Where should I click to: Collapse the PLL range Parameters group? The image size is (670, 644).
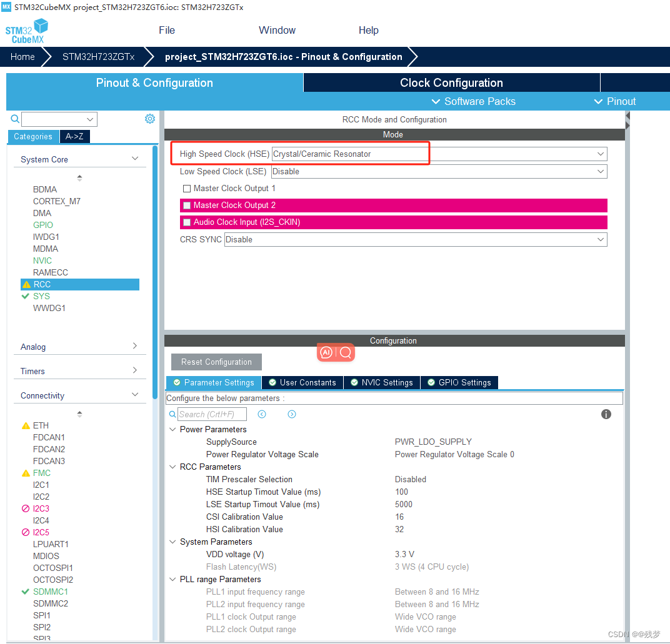pos(172,580)
